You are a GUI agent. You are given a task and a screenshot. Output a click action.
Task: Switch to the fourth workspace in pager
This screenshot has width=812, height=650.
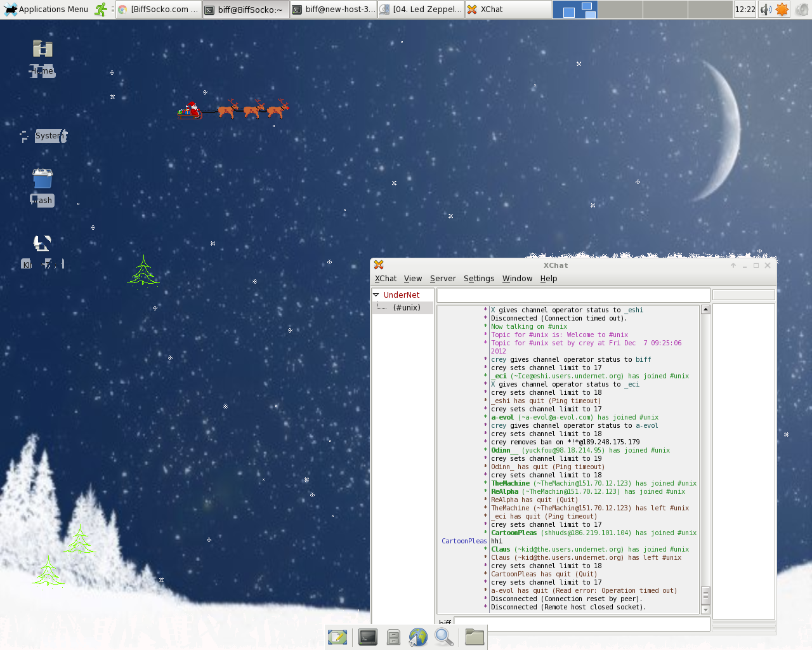710,10
